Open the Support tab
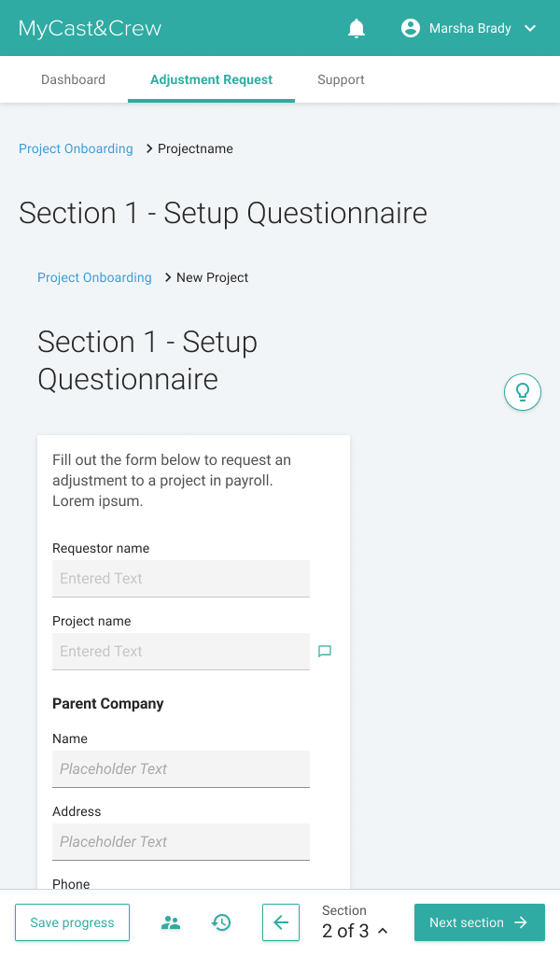560x956 pixels. 341,80
